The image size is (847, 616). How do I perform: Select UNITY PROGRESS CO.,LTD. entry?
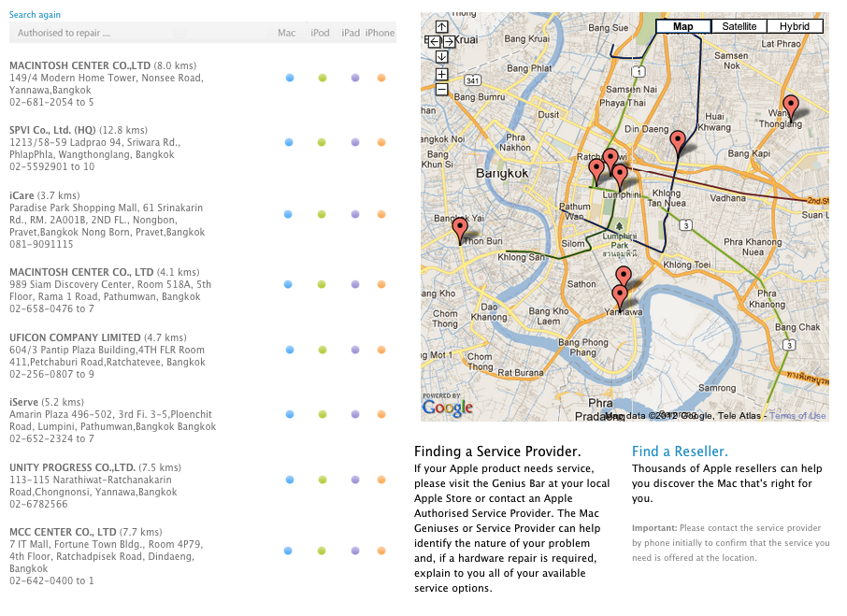click(x=95, y=467)
